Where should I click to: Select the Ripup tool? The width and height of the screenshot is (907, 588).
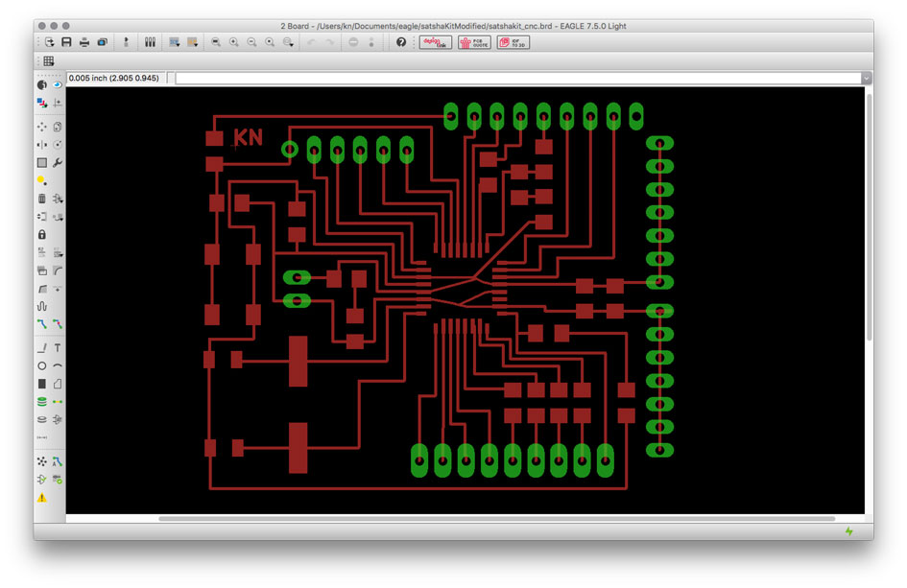coord(58,324)
